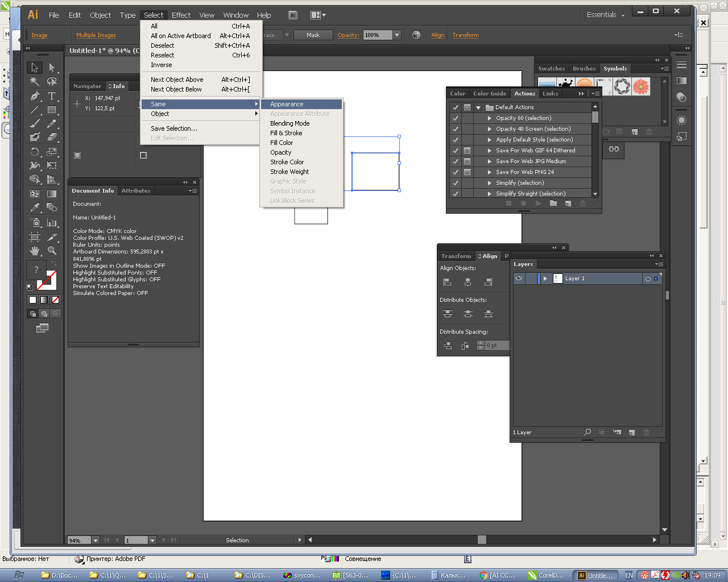
Task: Select the Type tool
Action: [52, 96]
